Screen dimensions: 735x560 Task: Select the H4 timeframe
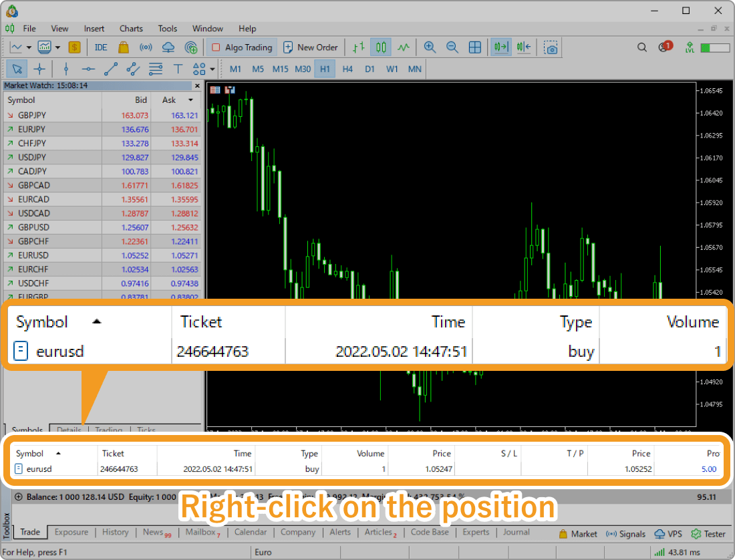tap(347, 69)
